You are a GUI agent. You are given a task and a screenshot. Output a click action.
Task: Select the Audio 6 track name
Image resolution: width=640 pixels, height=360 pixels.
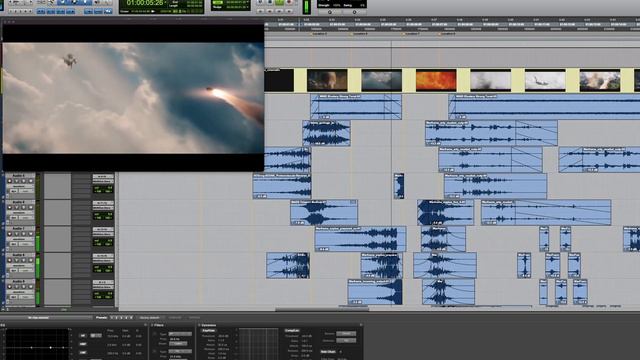pos(19,202)
